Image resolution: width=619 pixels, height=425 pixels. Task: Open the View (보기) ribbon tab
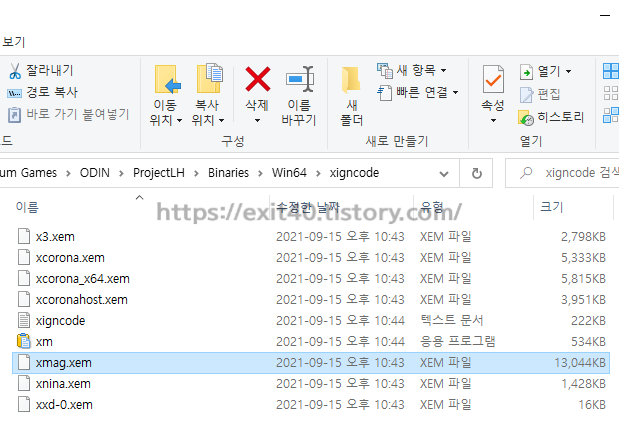coord(13,42)
